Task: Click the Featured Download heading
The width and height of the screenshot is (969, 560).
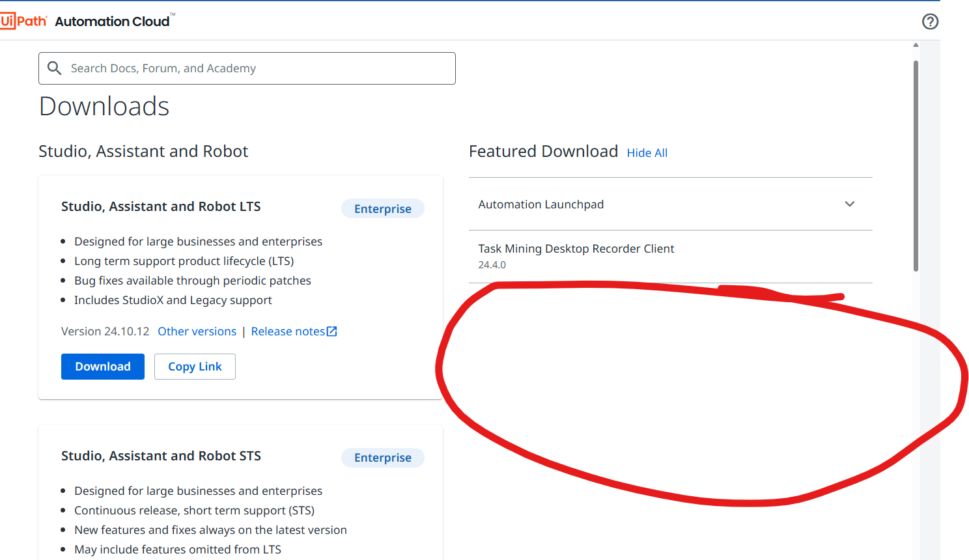Action: coord(543,151)
